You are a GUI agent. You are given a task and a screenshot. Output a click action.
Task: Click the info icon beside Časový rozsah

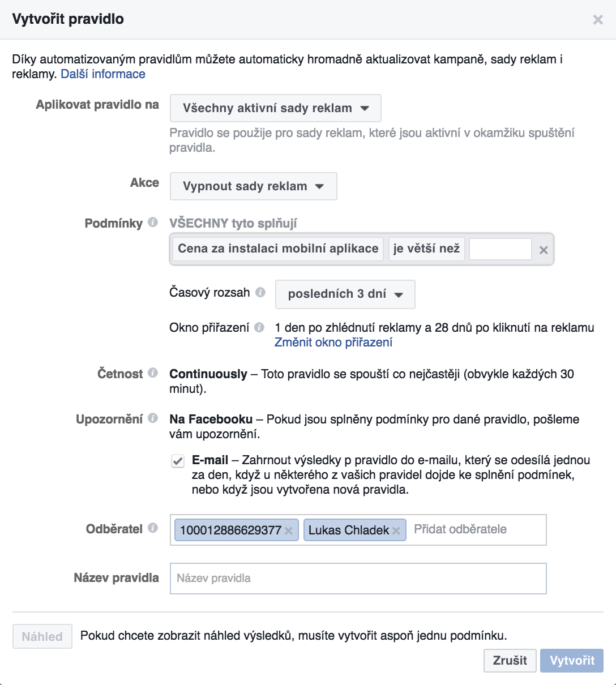(260, 293)
